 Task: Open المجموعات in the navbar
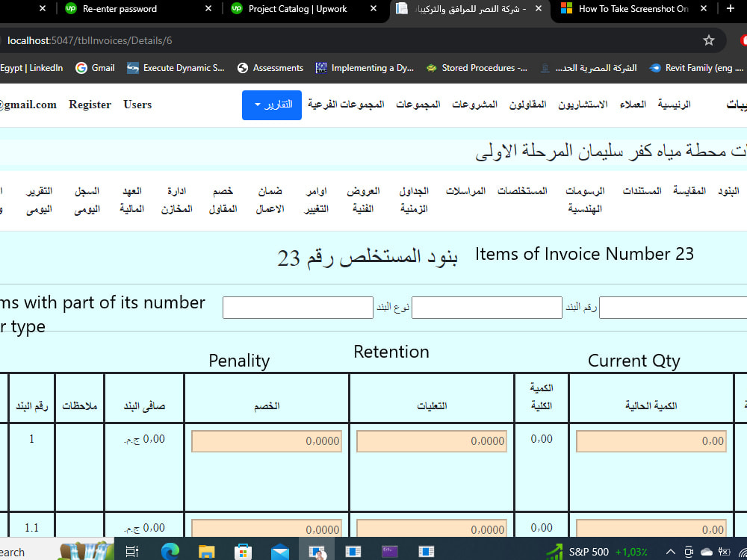(418, 105)
